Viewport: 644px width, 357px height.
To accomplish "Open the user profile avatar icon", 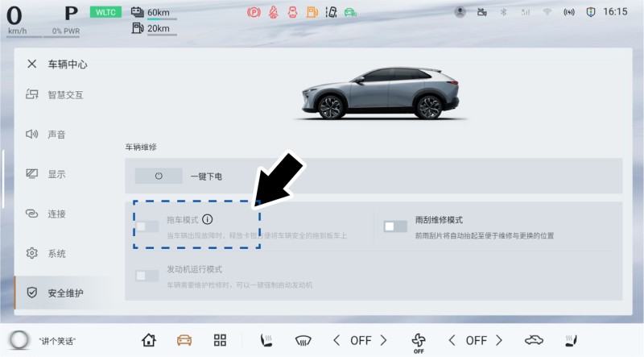I will click(460, 12).
